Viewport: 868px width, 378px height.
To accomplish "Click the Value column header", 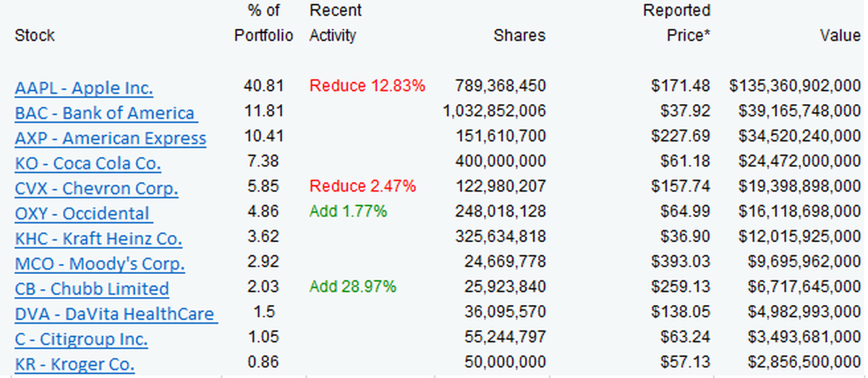I will click(840, 35).
